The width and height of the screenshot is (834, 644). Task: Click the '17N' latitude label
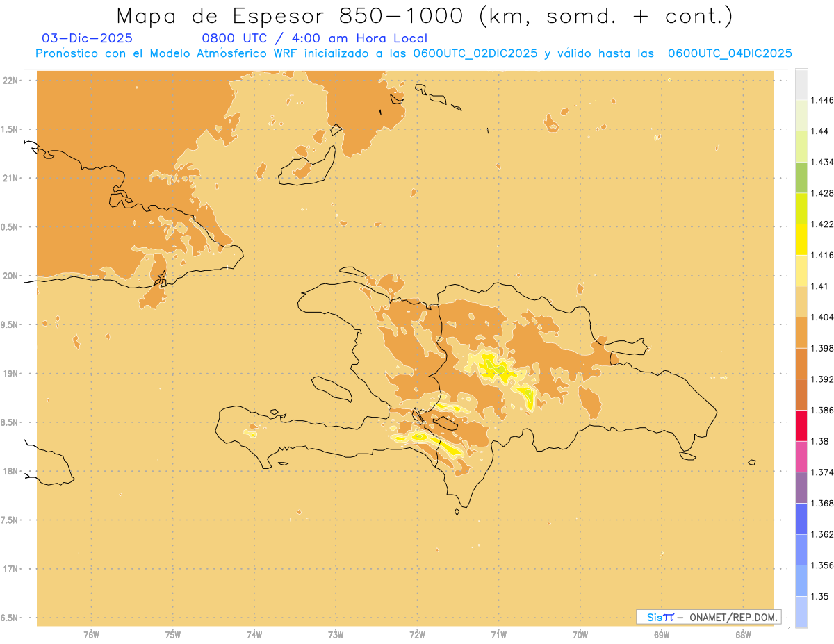tap(10, 569)
